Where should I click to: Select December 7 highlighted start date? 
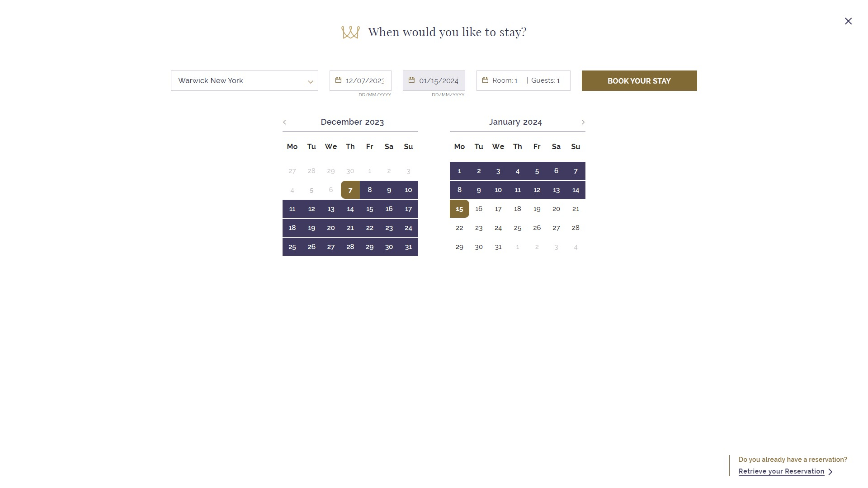350,190
